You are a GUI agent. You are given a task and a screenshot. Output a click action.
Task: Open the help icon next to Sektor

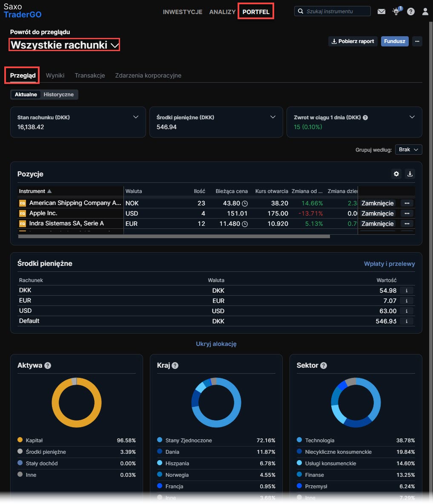324,366
